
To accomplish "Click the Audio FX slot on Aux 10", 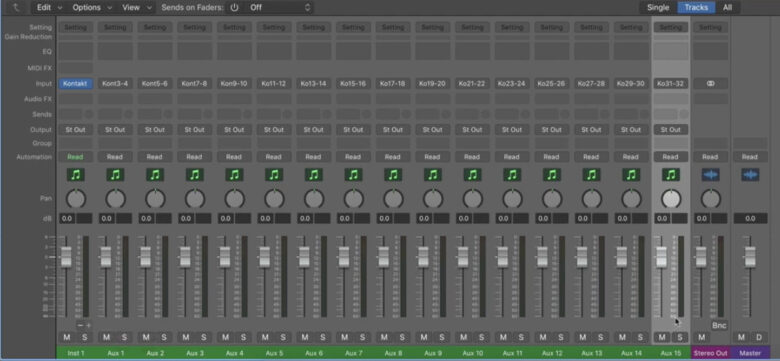I will 473,99.
